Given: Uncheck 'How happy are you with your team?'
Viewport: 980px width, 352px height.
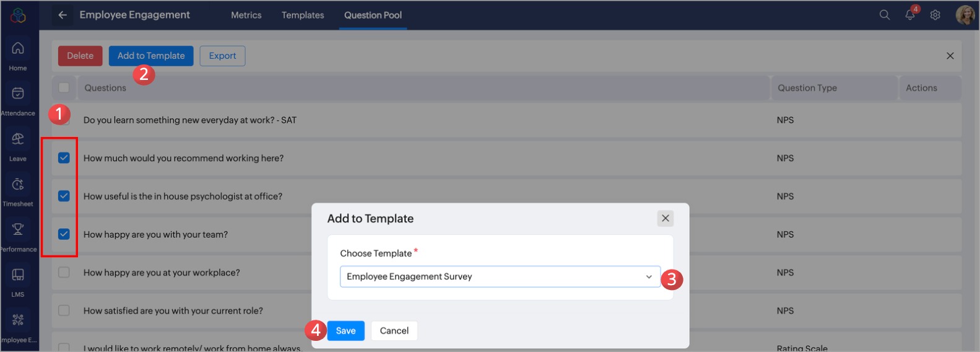Looking at the screenshot, I should coord(64,234).
